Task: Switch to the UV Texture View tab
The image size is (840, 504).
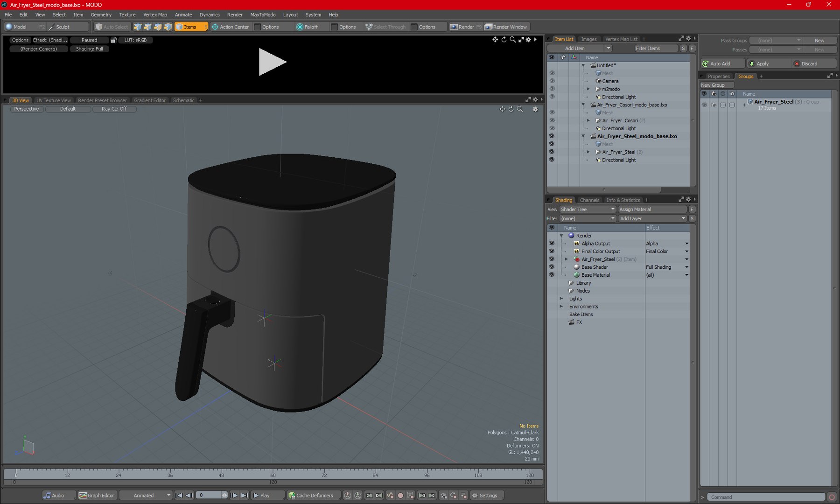Action: (x=54, y=100)
